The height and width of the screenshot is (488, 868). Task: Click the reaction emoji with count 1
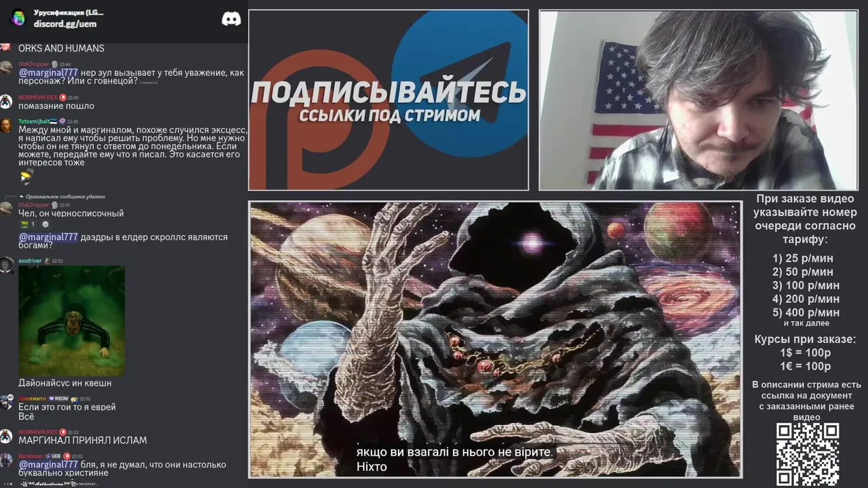click(28, 224)
